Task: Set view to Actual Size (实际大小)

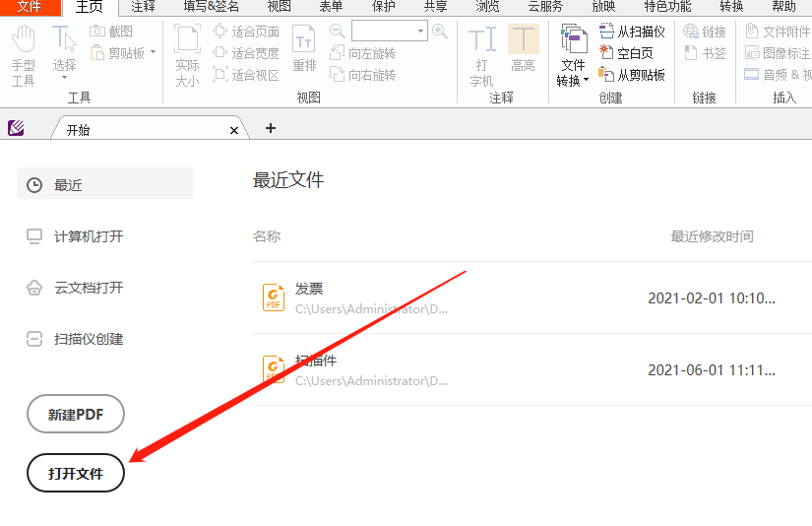Action: coord(187,56)
